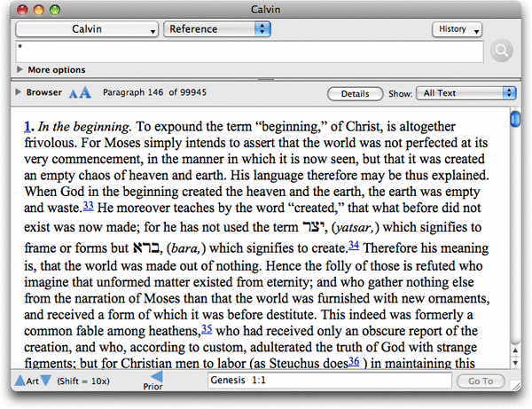Click the italic 'In the beginning' text
Screen dimensions: 532x409
(x=83, y=127)
